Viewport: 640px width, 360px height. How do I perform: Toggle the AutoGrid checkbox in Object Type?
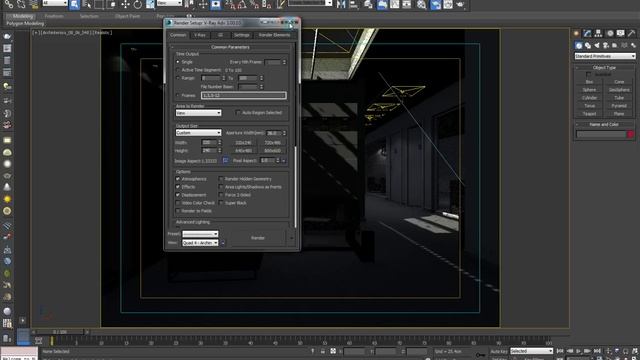tap(588, 74)
